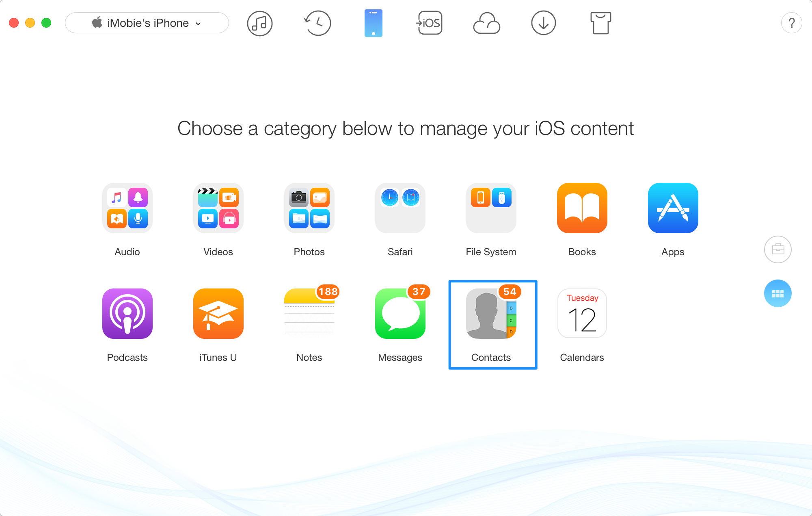Open the download toolbar icon
This screenshot has width=812, height=516.
tap(544, 23)
